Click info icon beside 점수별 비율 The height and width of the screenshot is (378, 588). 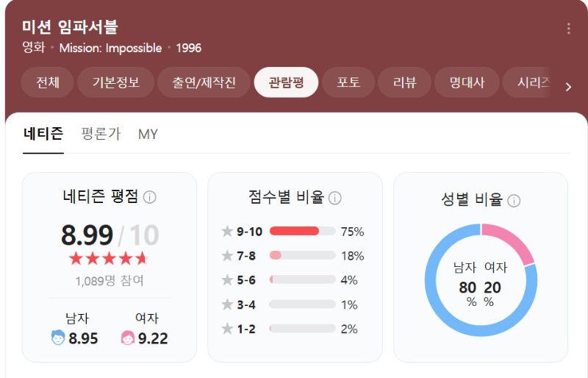pos(335,198)
